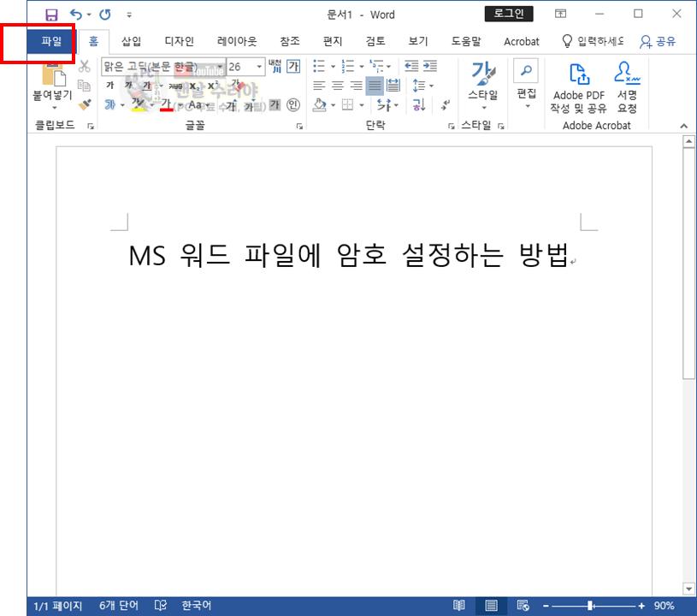697x616 pixels.
Task: Toggle bold 가 formatting
Action: (109, 86)
